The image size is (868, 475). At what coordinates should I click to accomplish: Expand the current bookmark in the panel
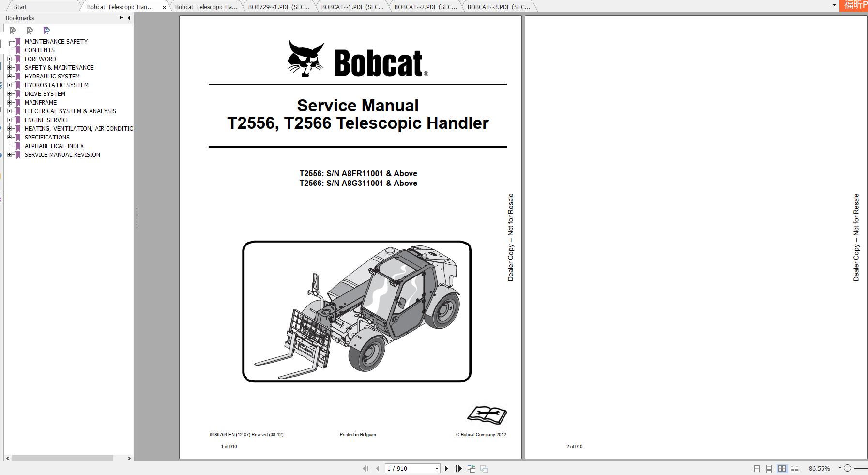click(46, 30)
